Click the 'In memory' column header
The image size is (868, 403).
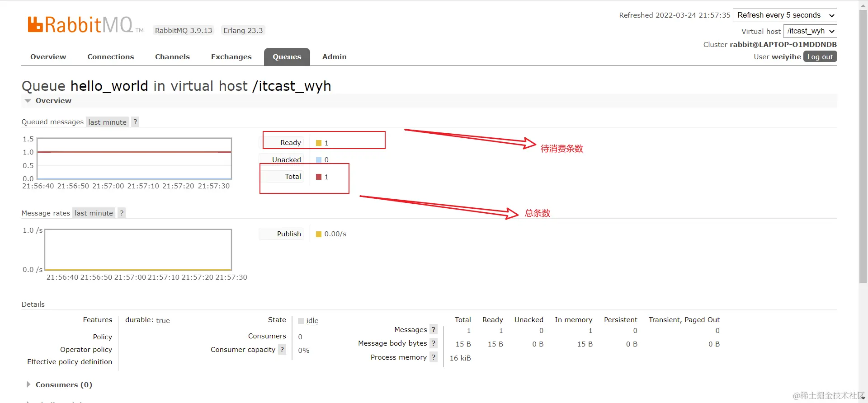(573, 320)
